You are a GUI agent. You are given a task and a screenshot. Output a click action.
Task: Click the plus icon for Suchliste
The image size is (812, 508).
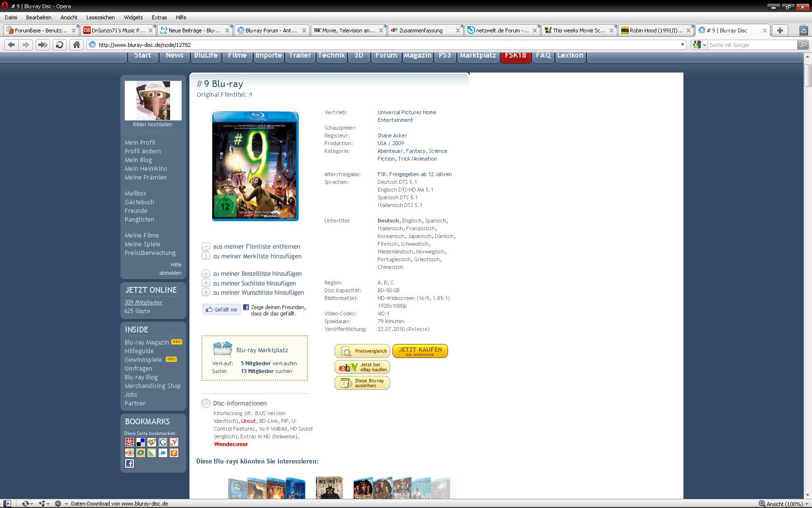point(206,283)
